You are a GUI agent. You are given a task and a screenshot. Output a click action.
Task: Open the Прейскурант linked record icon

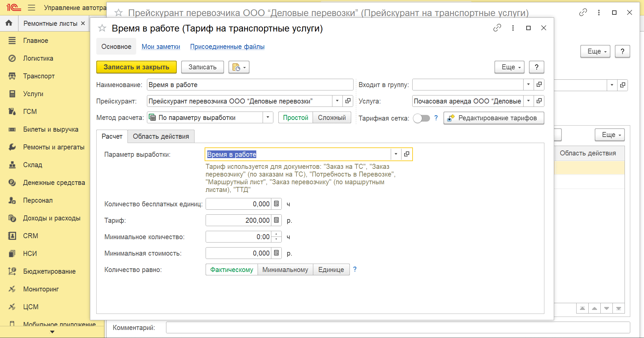coord(348,101)
